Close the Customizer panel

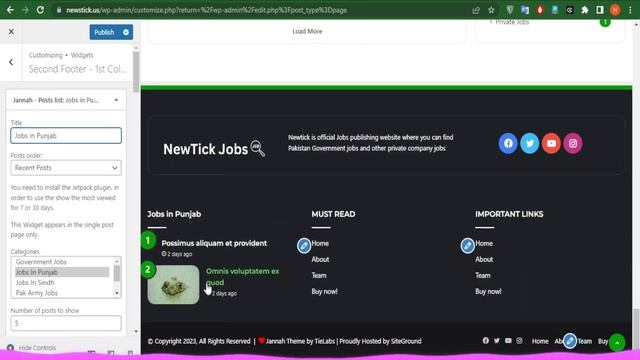(11, 31)
